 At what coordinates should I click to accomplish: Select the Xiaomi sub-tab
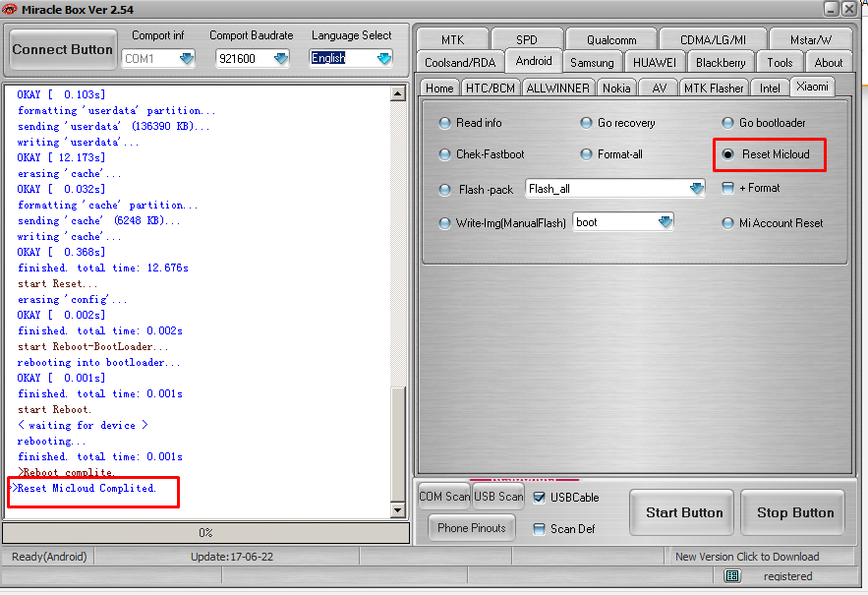coord(812,87)
